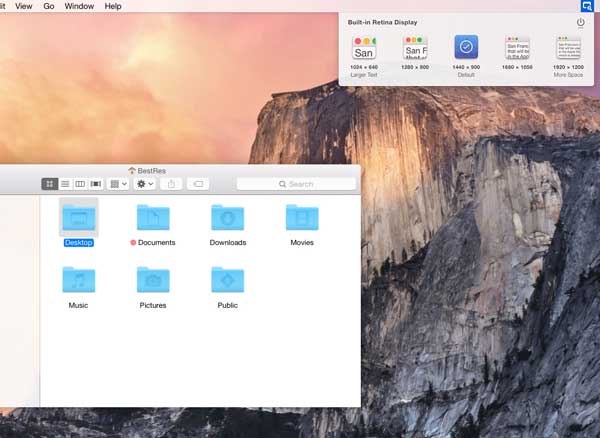
Task: Choose the 1280 x 800 resolution
Action: (415, 53)
